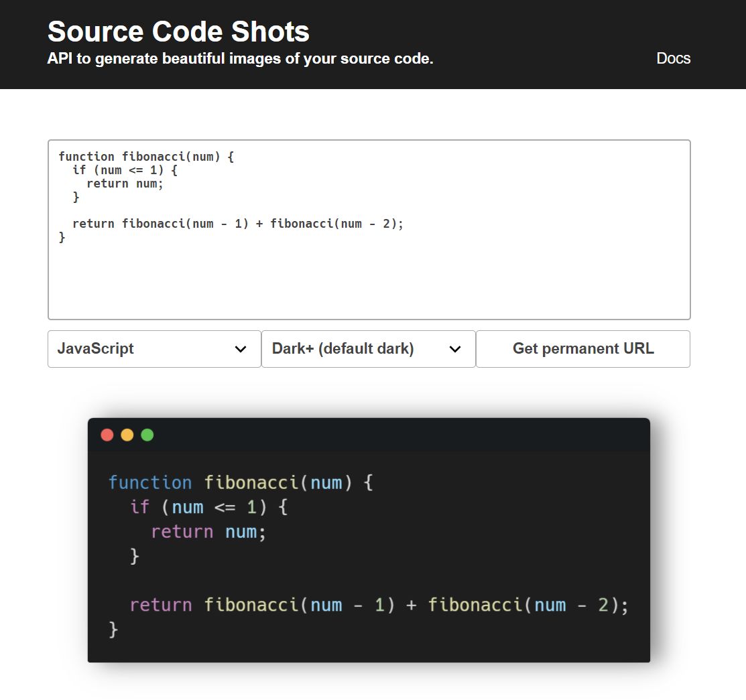Click the green traffic-light dot in preview

[x=147, y=435]
